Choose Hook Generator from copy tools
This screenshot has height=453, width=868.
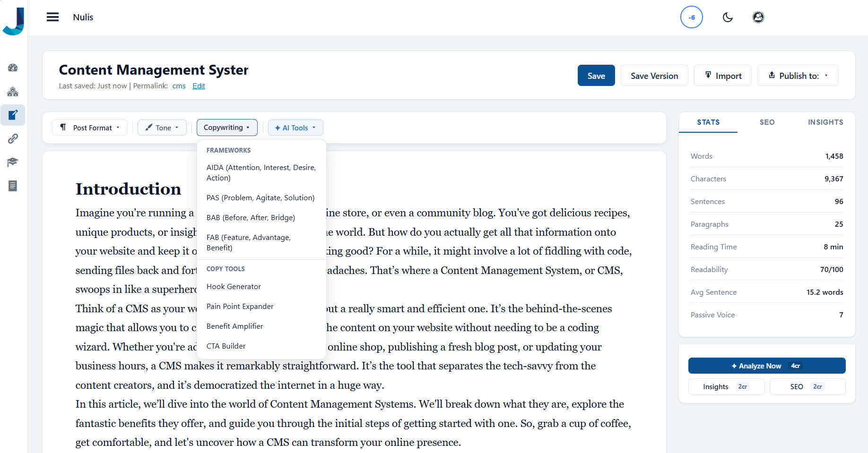click(234, 286)
